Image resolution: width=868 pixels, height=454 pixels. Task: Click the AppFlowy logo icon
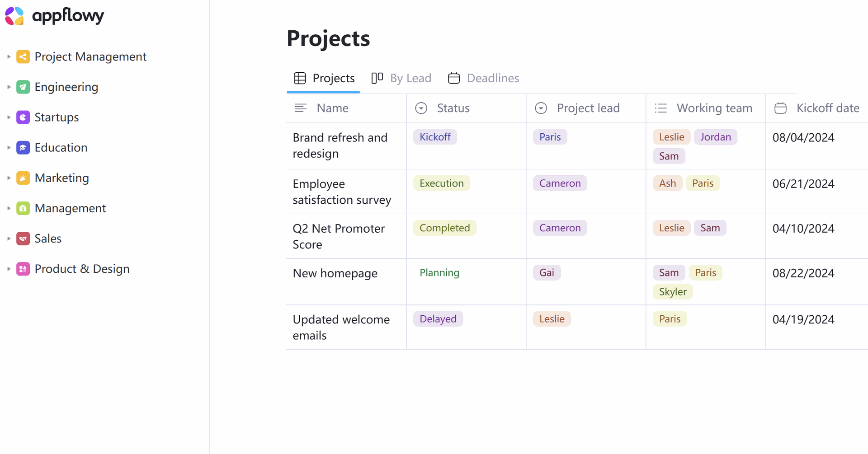pos(14,16)
